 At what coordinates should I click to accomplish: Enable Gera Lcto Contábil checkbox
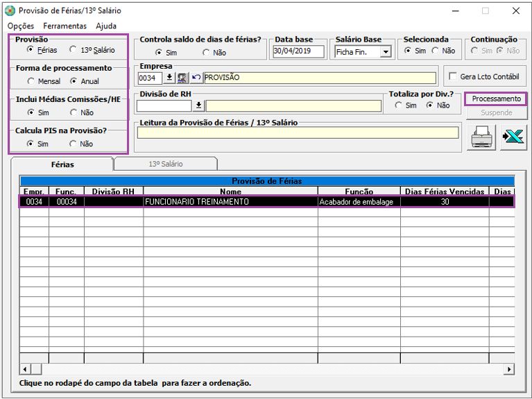pyautogui.click(x=453, y=76)
